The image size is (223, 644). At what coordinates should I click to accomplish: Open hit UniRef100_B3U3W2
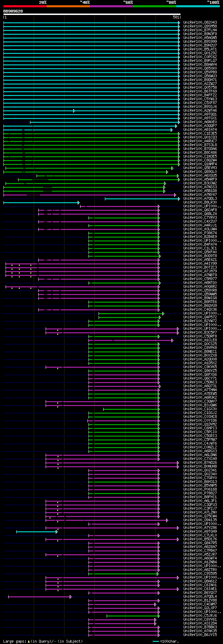click(x=200, y=183)
